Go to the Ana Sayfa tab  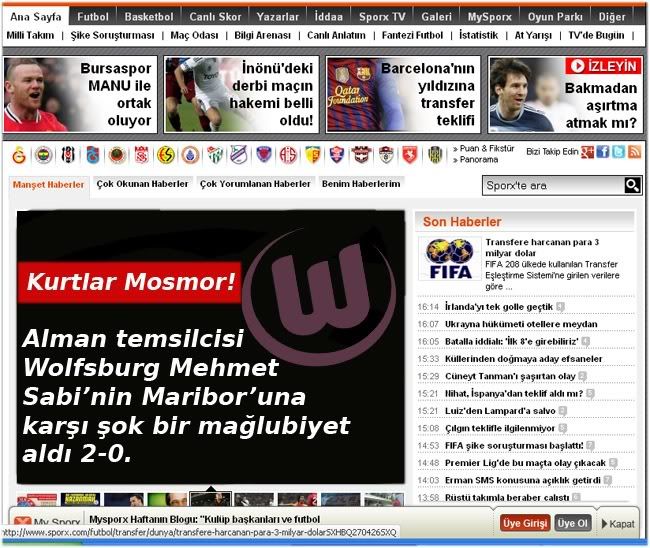click(x=36, y=17)
